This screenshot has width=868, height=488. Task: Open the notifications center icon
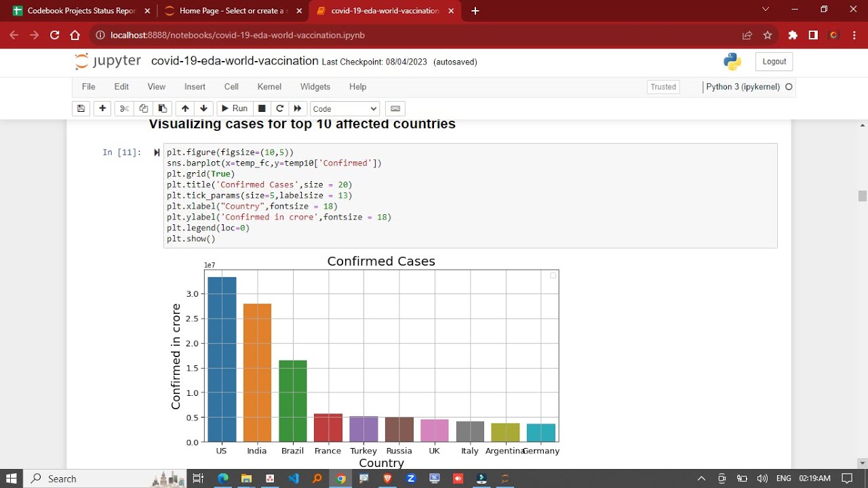click(x=847, y=479)
